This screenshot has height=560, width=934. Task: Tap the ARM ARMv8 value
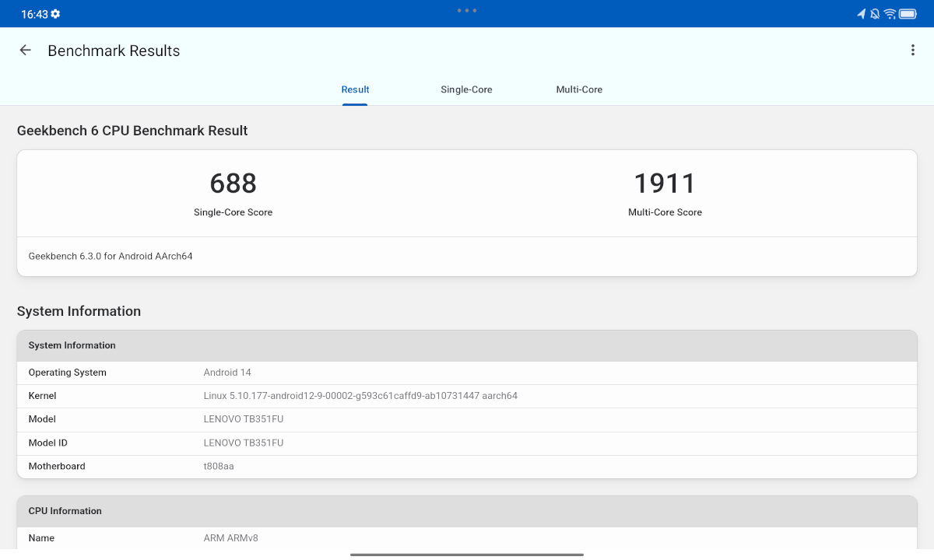tap(231, 538)
